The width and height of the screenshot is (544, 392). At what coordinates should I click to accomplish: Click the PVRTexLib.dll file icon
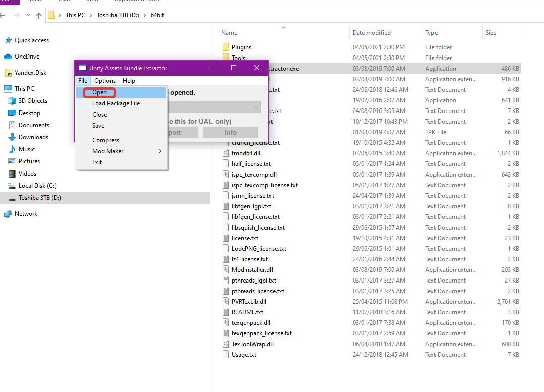(x=226, y=302)
